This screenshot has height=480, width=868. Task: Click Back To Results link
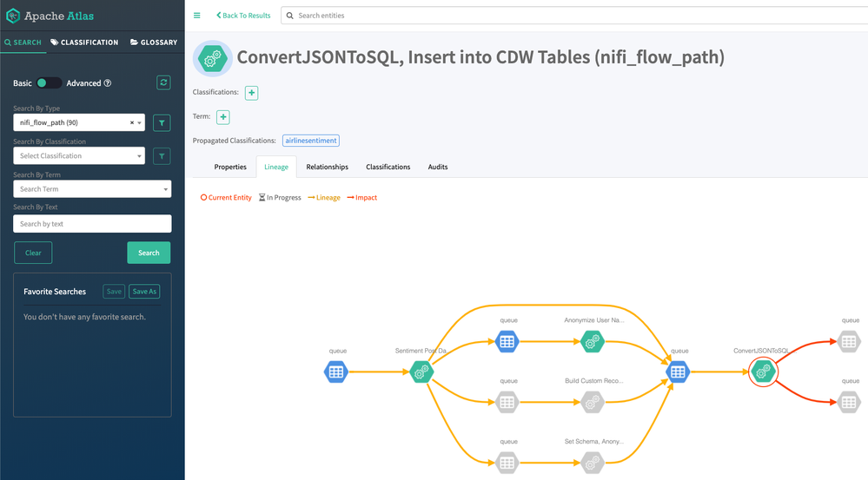[x=243, y=16]
